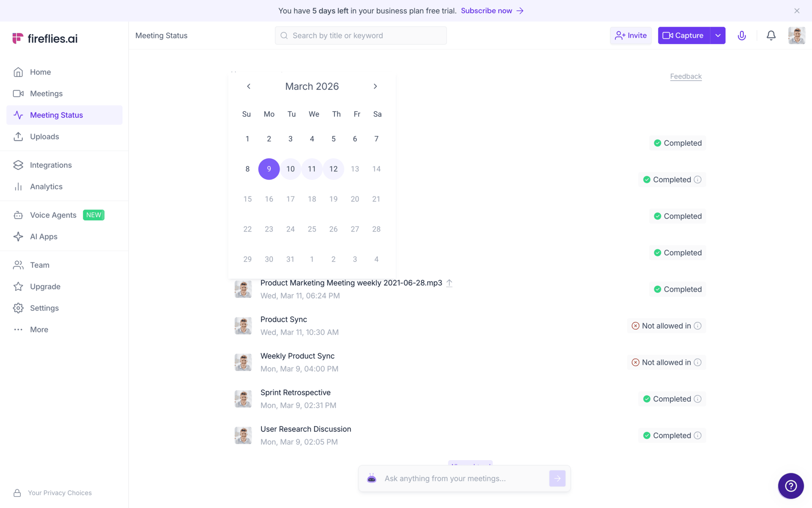Click the Capture button
Viewport: 812px width, 508px height.
pos(683,36)
